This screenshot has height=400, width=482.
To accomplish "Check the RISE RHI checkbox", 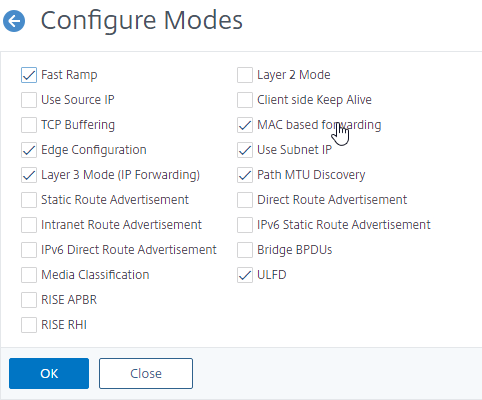I will pos(29,325).
